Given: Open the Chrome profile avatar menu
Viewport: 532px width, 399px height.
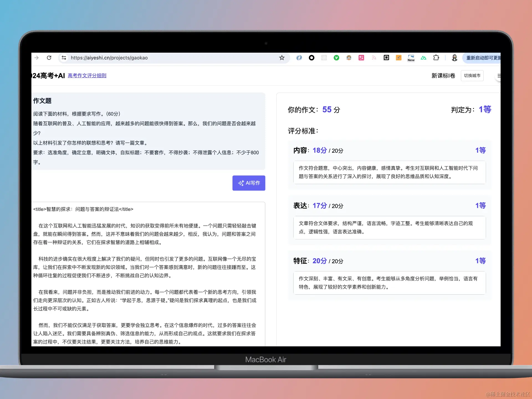Looking at the screenshot, I should (454, 58).
